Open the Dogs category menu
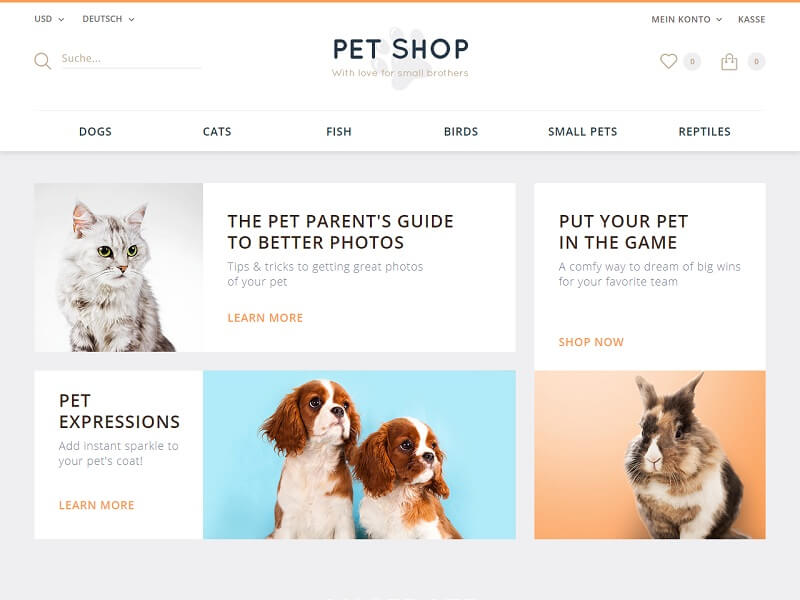Image resolution: width=800 pixels, height=600 pixels. tap(95, 132)
